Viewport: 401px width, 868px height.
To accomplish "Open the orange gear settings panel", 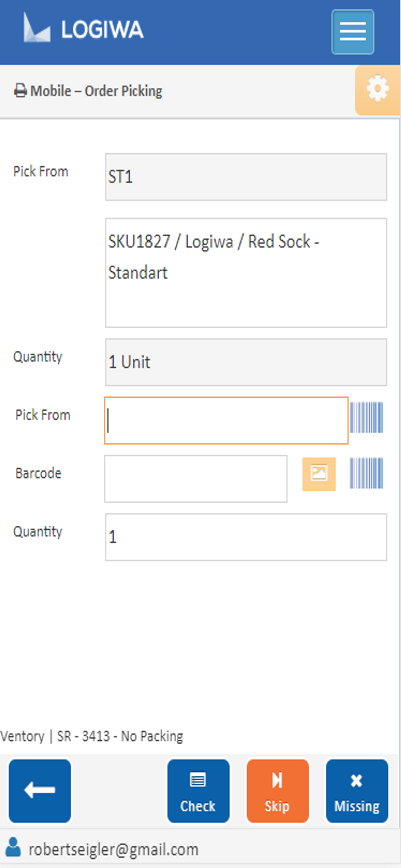I will tap(377, 90).
